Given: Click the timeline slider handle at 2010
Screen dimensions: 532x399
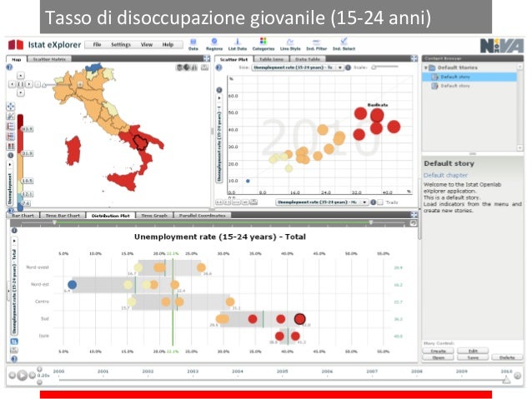Looking at the screenshot, I should pos(506,381).
